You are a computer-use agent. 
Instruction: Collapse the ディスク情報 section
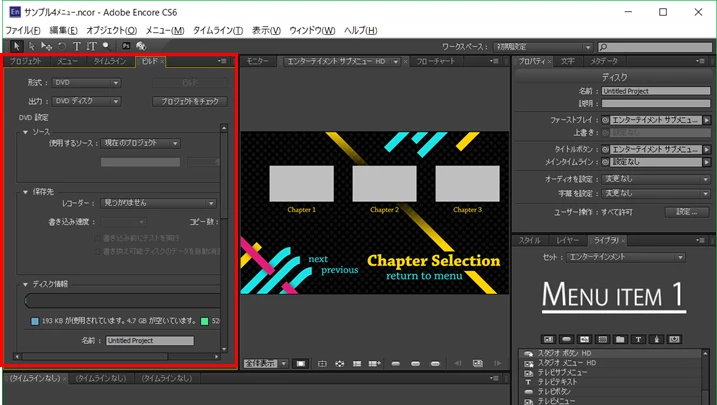tap(26, 284)
